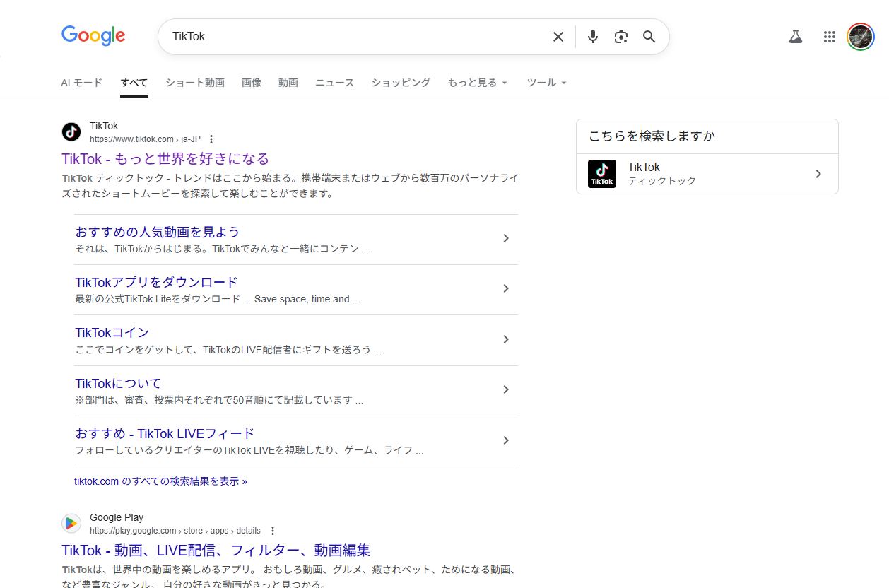Switch to the ニュース search tab
889x588 pixels.
click(334, 83)
